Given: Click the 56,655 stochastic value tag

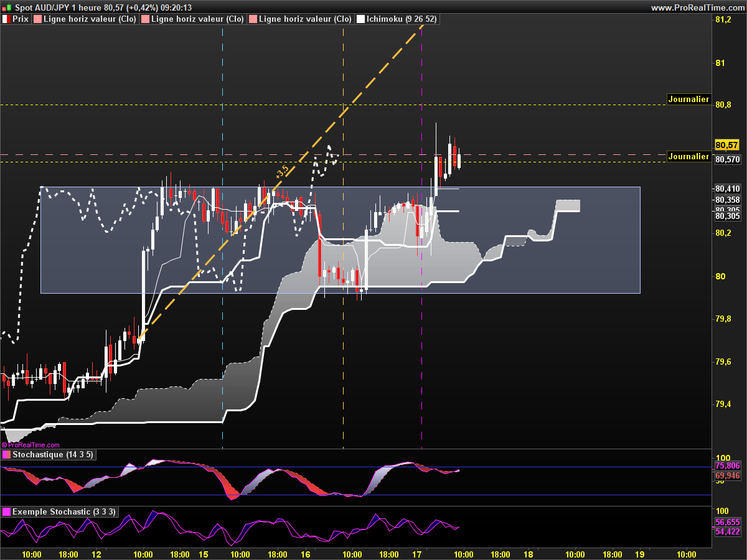Looking at the screenshot, I should [x=728, y=522].
